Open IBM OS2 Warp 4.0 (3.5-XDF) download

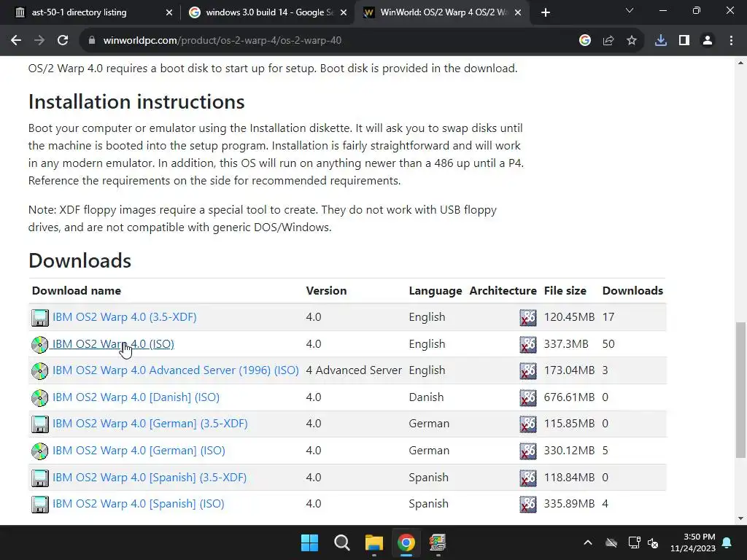pyautogui.click(x=124, y=317)
